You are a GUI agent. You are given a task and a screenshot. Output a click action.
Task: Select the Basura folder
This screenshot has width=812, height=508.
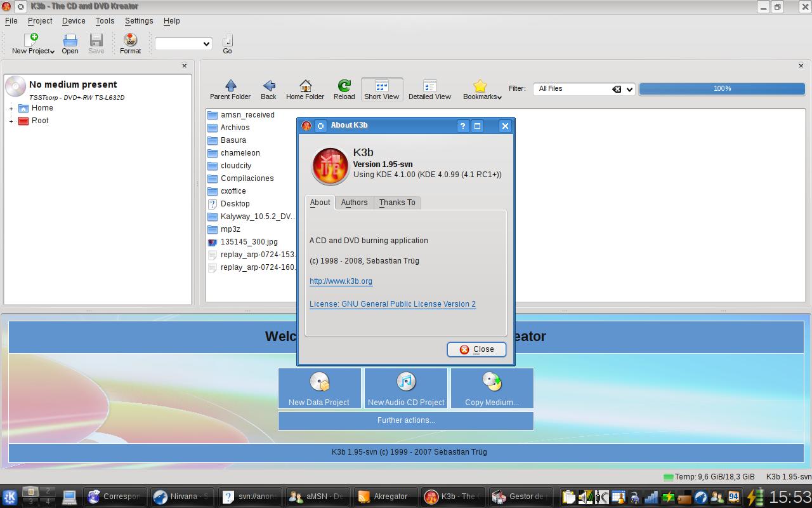(x=227, y=140)
